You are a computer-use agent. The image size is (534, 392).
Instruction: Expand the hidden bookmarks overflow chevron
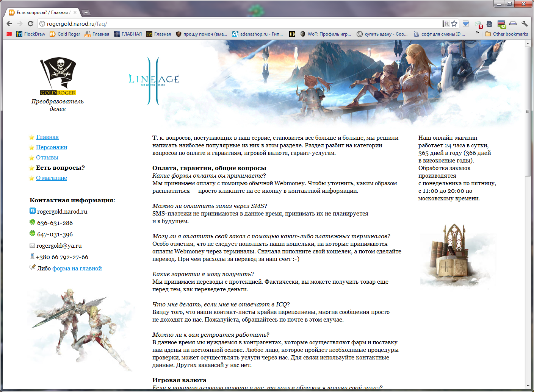click(477, 33)
